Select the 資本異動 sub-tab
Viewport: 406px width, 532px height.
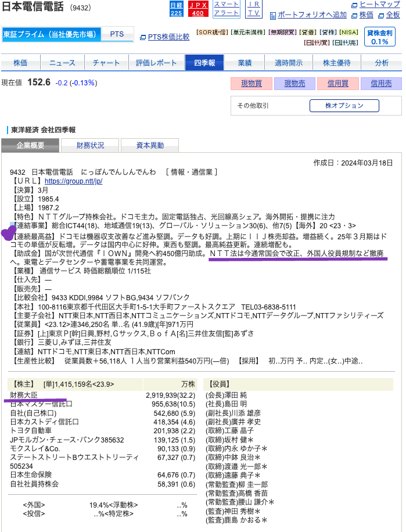pyautogui.click(x=150, y=145)
